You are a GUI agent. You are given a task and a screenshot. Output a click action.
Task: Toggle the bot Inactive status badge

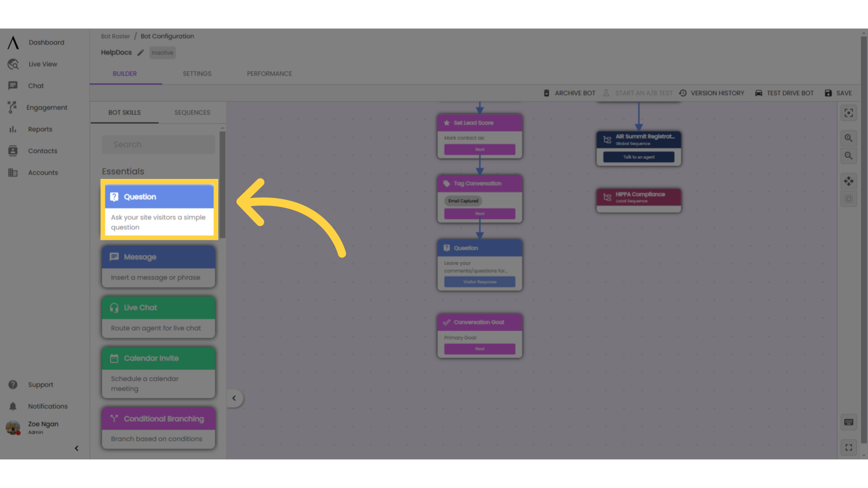point(163,52)
